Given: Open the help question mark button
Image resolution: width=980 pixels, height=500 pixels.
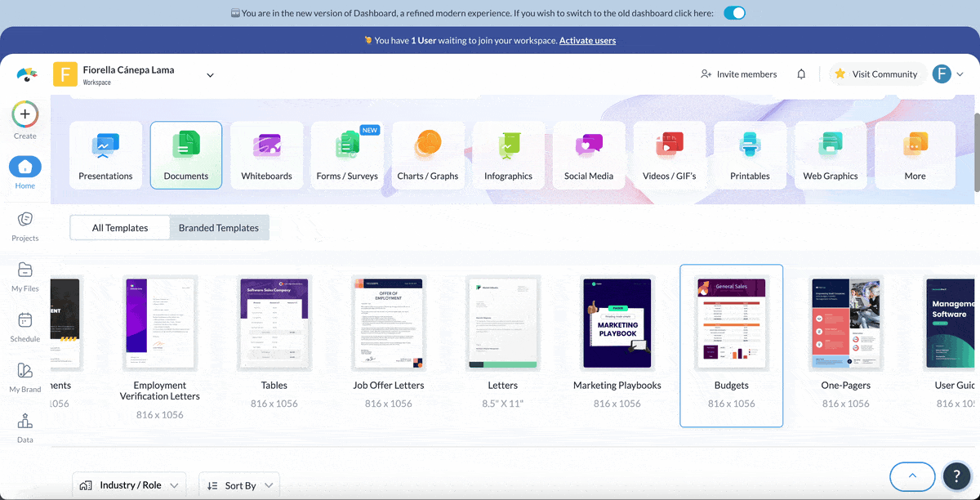Looking at the screenshot, I should [x=956, y=475].
